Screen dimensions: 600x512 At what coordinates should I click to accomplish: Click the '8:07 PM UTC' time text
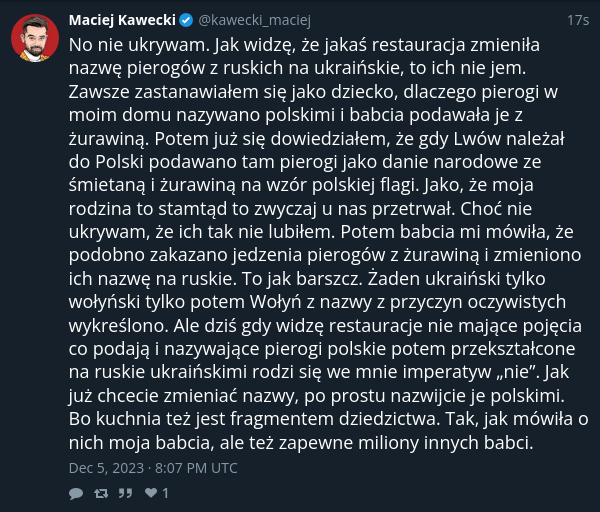(196, 468)
